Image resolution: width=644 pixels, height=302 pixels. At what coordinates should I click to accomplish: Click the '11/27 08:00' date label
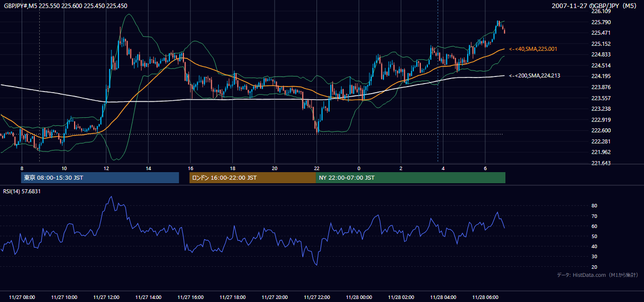coord(22,297)
